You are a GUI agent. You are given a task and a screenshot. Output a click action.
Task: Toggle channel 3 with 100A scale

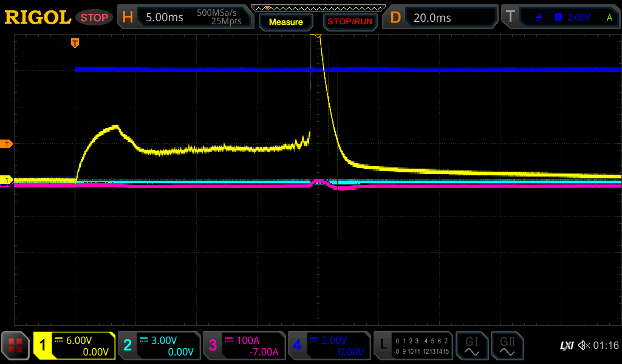(244, 346)
